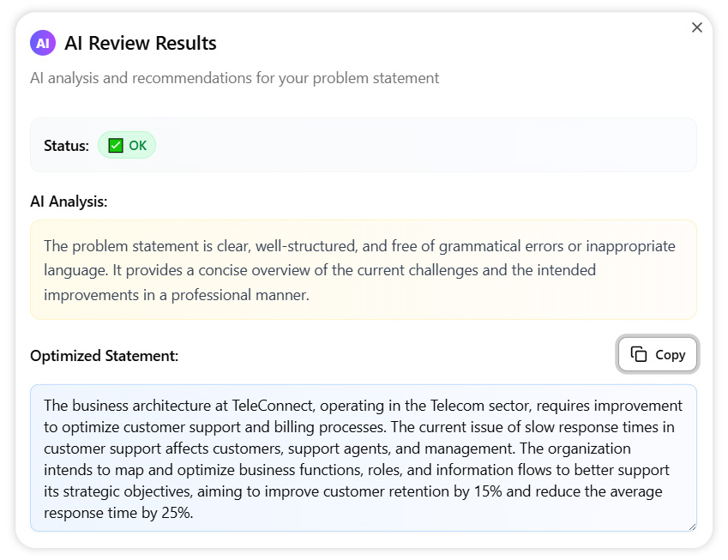This screenshot has height=560, width=728.
Task: Click the green checkmark icon in status badge
Action: [116, 146]
